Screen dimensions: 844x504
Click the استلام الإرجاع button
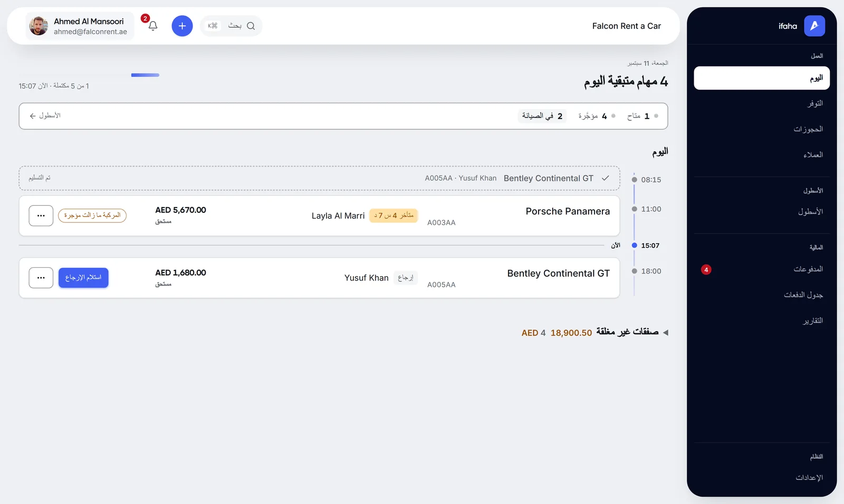(x=83, y=278)
